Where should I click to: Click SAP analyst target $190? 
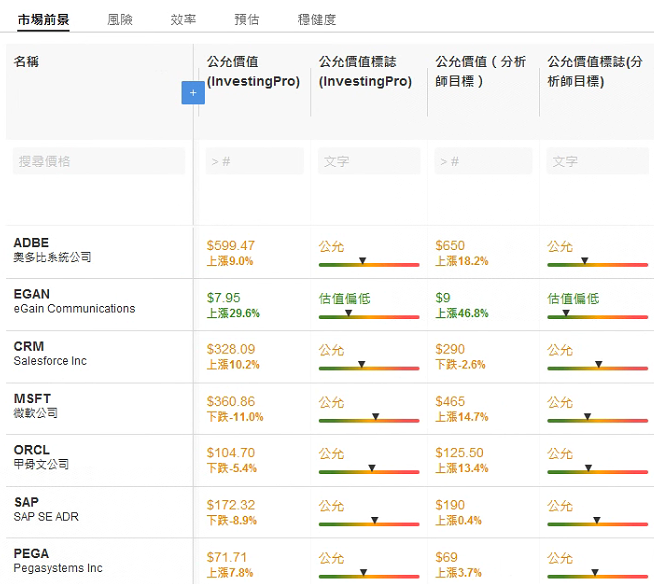pos(450,505)
